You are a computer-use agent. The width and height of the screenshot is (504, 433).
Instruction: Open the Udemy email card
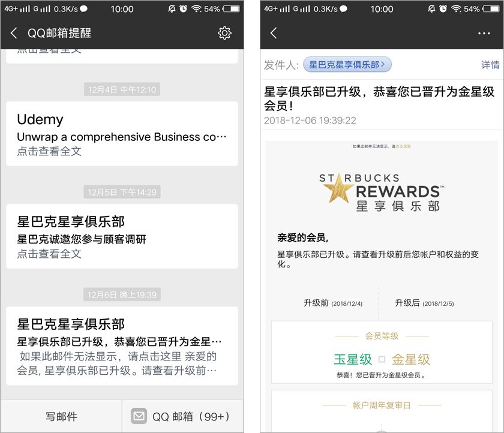122,134
